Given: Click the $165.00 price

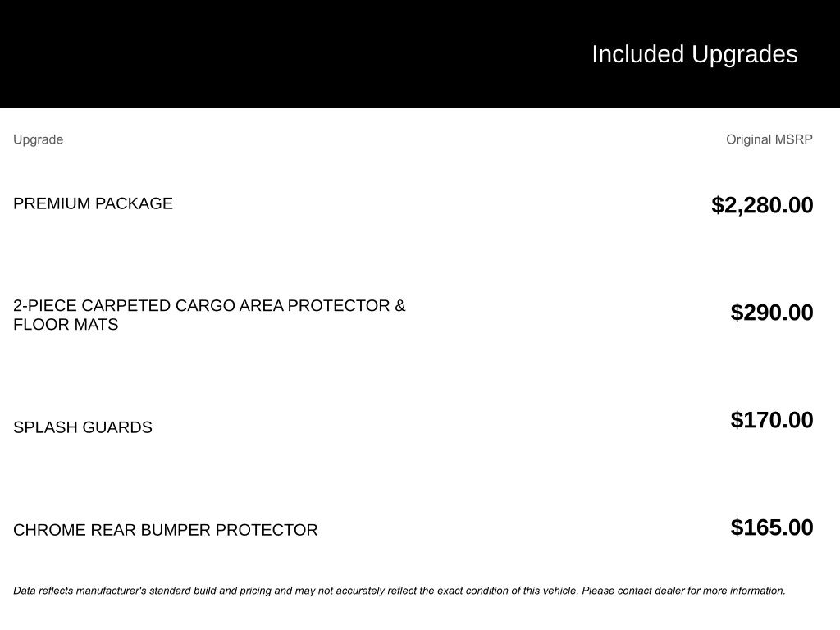Looking at the screenshot, I should point(772,527).
